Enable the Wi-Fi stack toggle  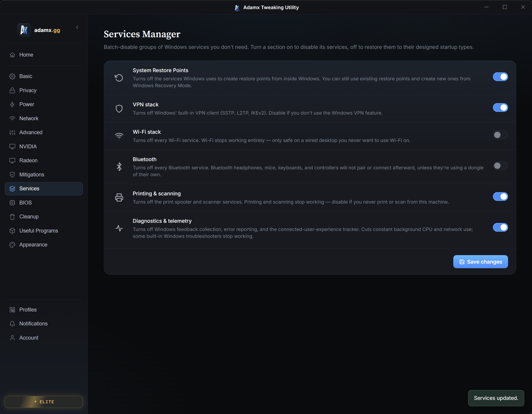click(x=500, y=135)
